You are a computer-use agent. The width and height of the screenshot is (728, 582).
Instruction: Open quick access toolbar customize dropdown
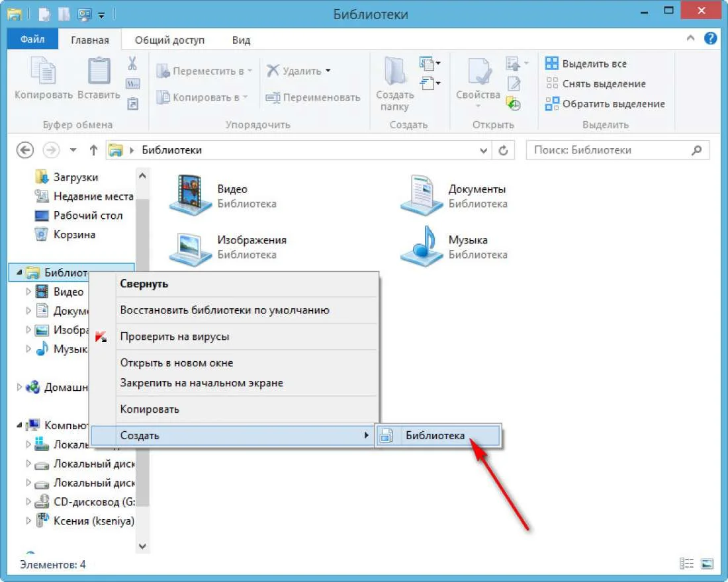102,16
